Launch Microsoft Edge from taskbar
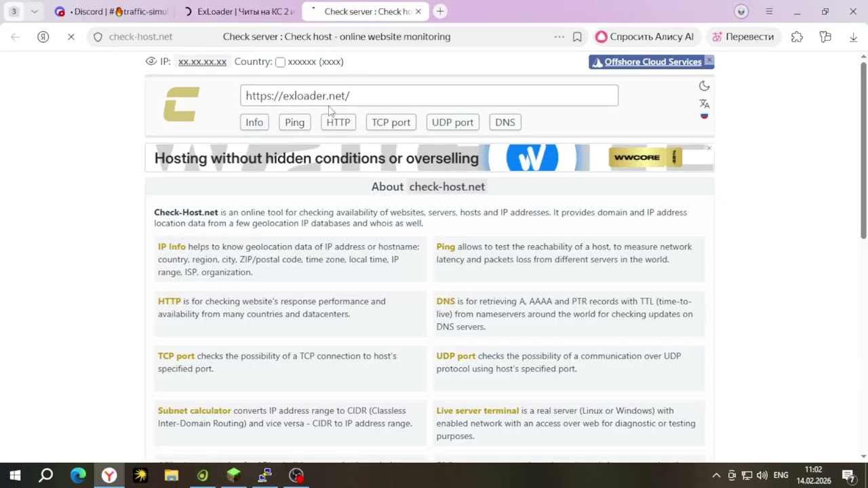The height and width of the screenshot is (488, 868). point(78,475)
